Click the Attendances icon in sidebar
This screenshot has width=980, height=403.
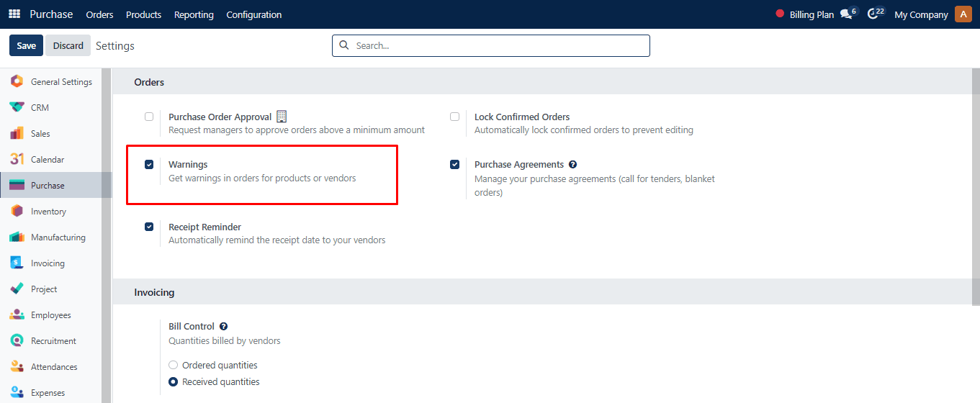click(x=17, y=366)
